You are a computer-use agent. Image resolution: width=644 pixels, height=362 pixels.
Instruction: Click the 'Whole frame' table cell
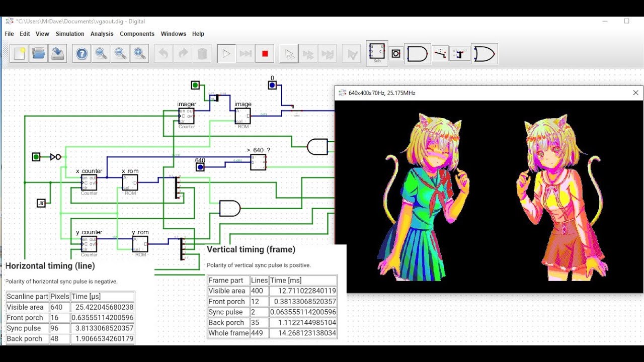(228, 333)
